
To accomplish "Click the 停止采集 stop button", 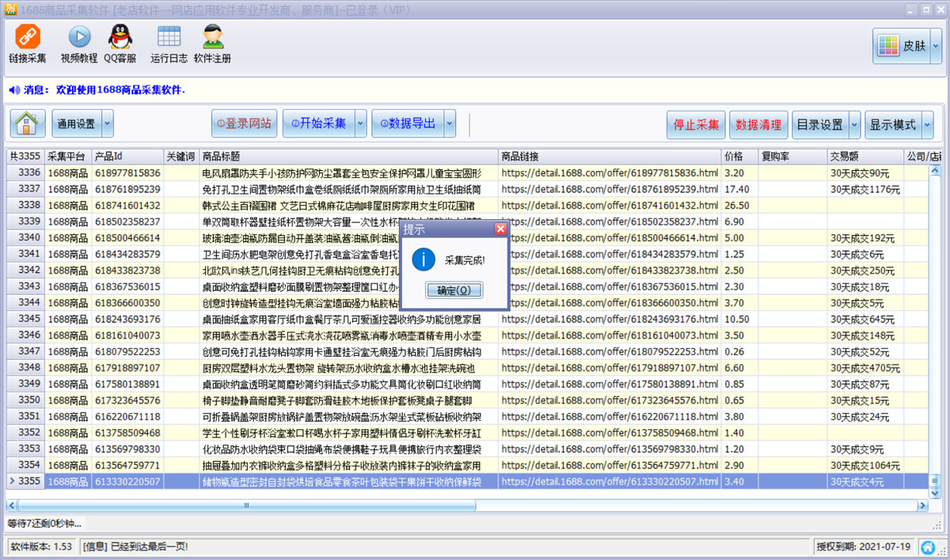I will (696, 124).
